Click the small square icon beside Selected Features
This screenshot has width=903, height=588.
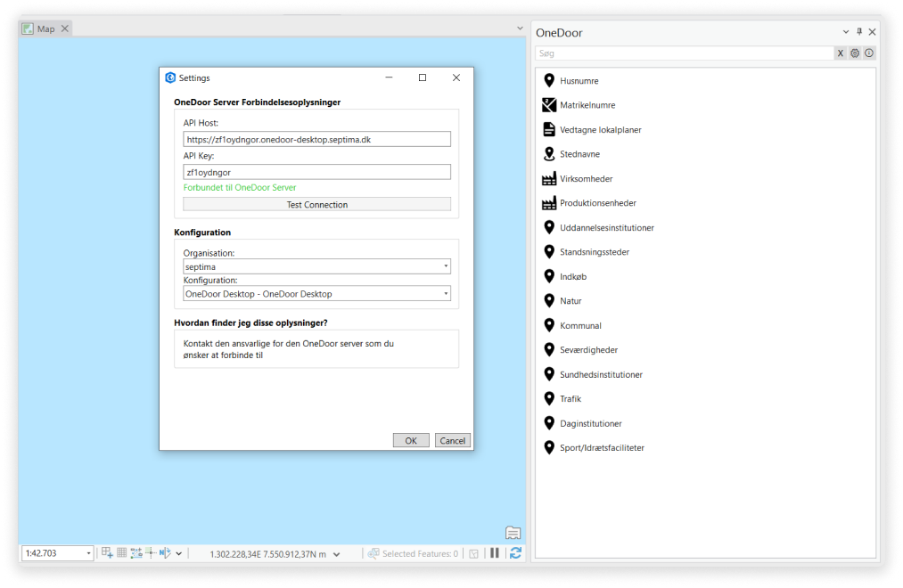coord(474,553)
